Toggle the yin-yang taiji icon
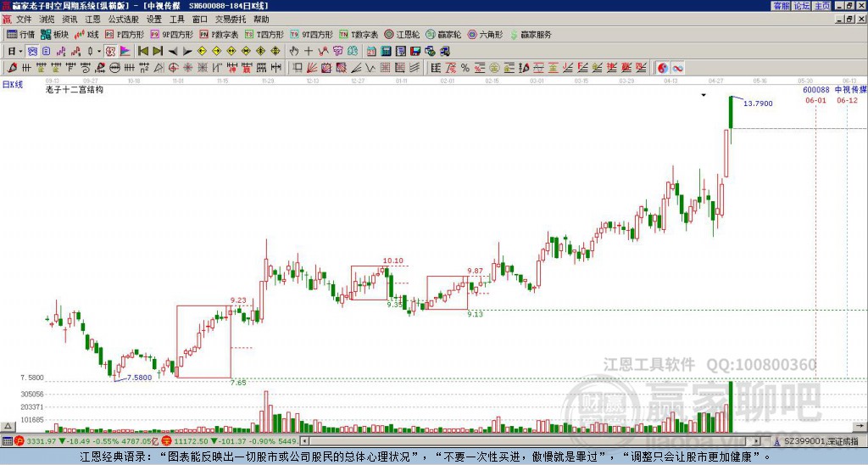The image size is (868, 465). (x=663, y=68)
